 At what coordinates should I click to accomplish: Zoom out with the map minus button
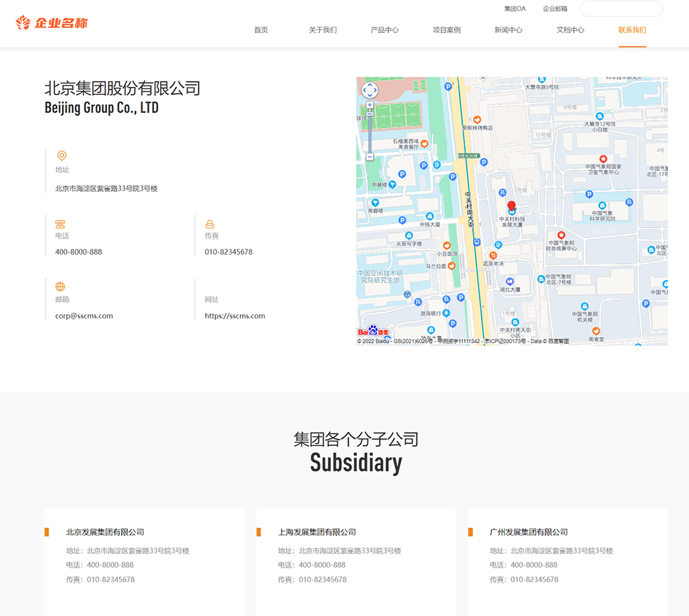point(370,157)
